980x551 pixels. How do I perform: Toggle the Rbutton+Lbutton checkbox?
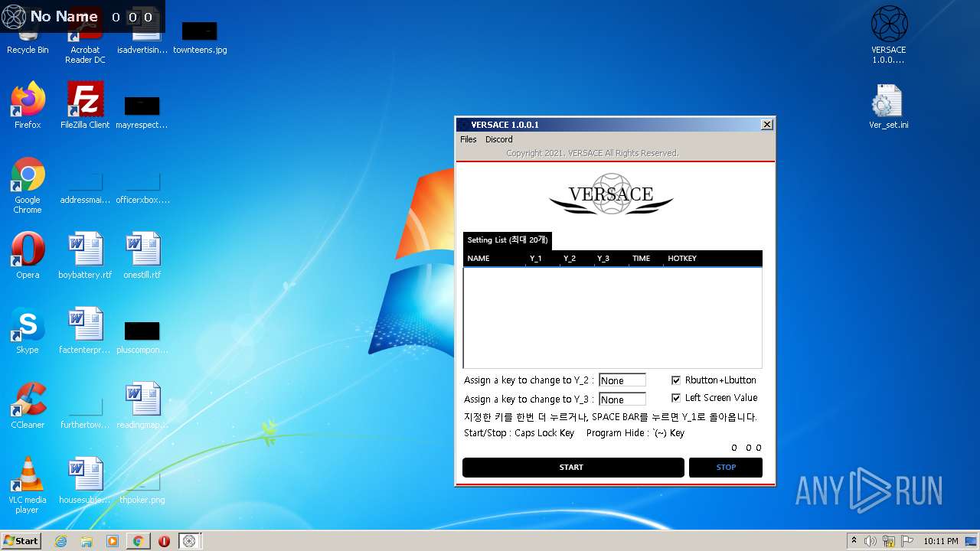tap(676, 380)
